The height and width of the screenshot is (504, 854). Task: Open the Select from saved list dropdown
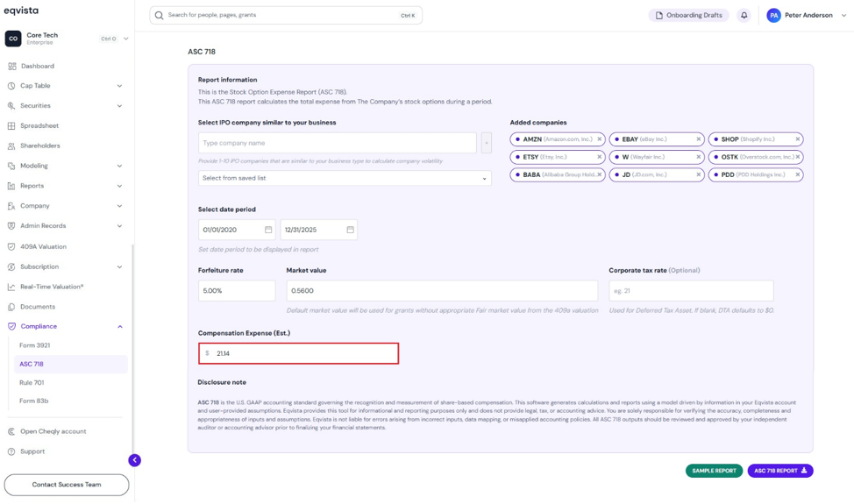[345, 178]
